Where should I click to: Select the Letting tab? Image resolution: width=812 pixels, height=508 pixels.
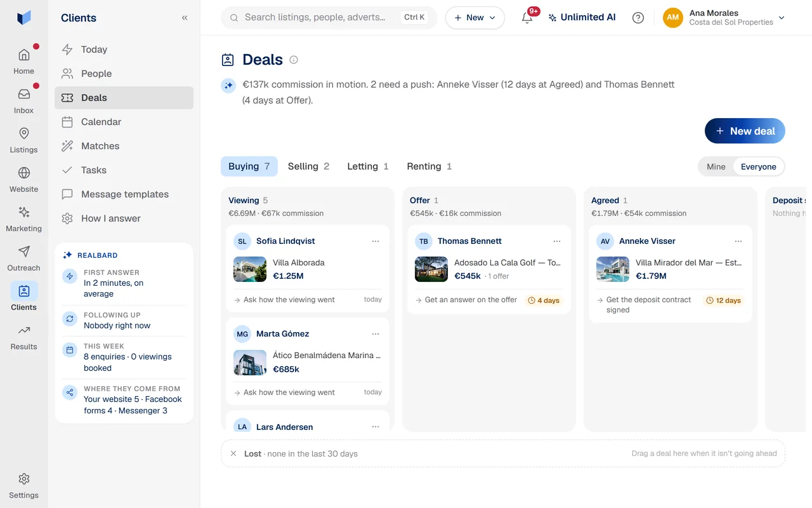pos(368,166)
